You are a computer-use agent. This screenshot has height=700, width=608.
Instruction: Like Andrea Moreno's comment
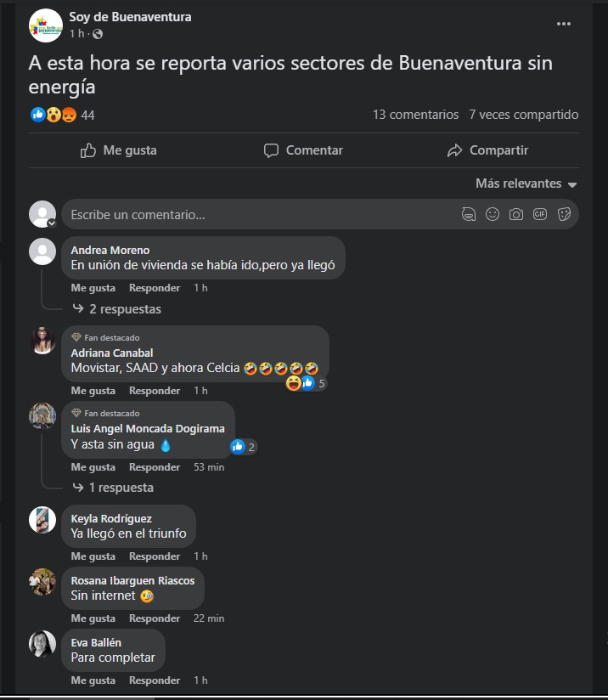click(93, 288)
